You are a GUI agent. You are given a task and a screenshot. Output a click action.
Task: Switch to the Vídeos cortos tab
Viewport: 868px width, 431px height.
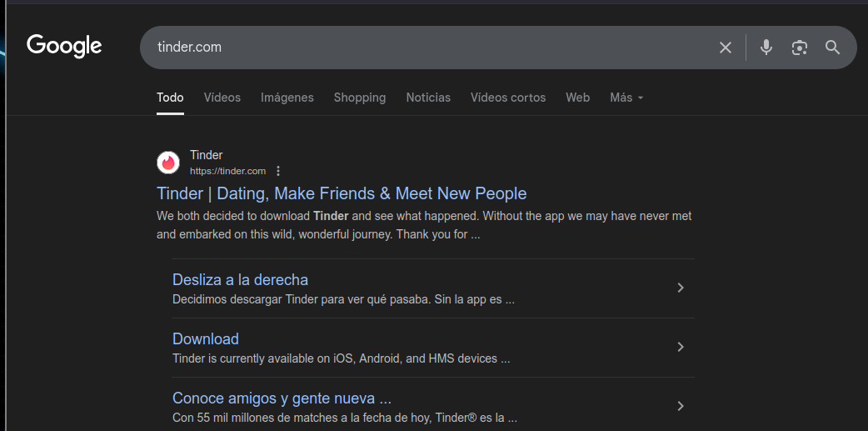click(507, 98)
